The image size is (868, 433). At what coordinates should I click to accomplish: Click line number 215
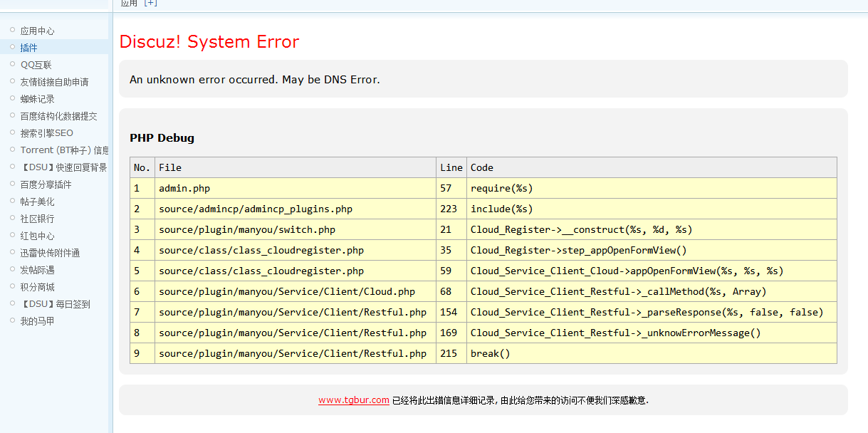(451, 353)
